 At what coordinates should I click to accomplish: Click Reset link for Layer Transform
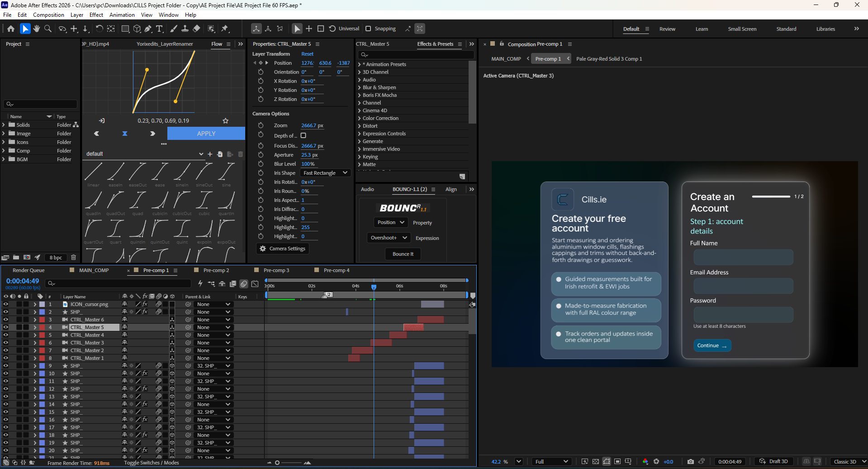(x=308, y=54)
